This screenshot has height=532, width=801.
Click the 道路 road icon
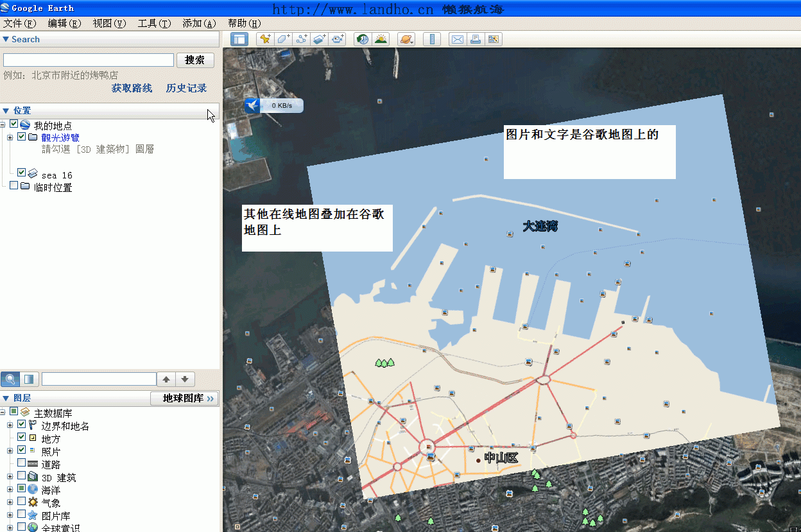point(33,463)
